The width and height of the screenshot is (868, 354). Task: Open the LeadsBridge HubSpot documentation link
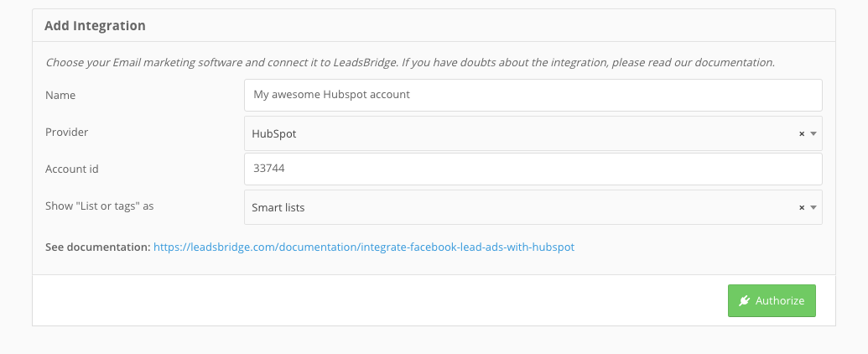coord(364,247)
